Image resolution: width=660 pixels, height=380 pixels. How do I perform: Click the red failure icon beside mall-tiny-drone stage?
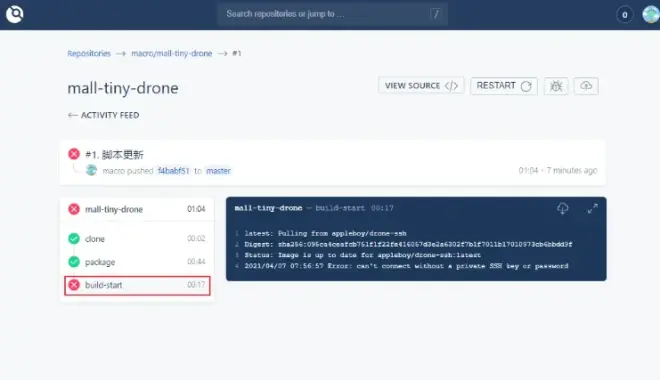(x=74, y=209)
